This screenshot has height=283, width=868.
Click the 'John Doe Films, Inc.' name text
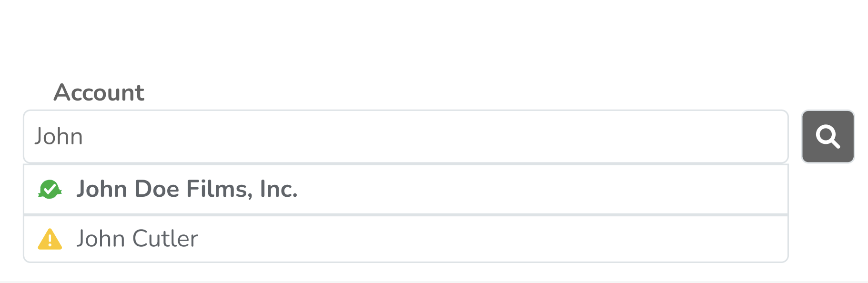[x=187, y=189]
